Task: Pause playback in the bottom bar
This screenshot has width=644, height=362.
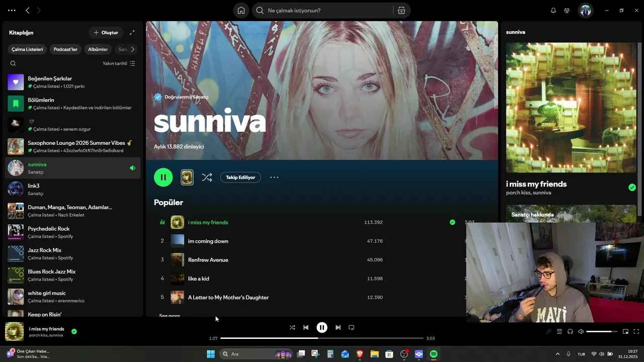Action: point(322,327)
